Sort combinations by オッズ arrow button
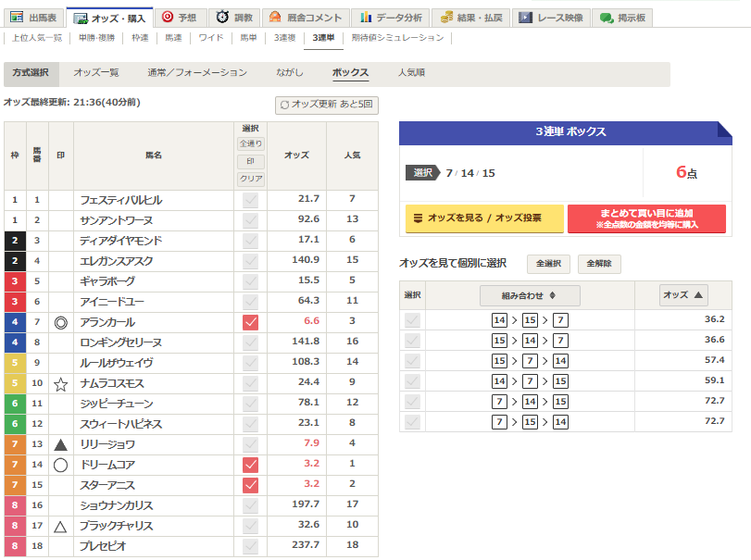The height and width of the screenshot is (560, 751). click(x=683, y=295)
